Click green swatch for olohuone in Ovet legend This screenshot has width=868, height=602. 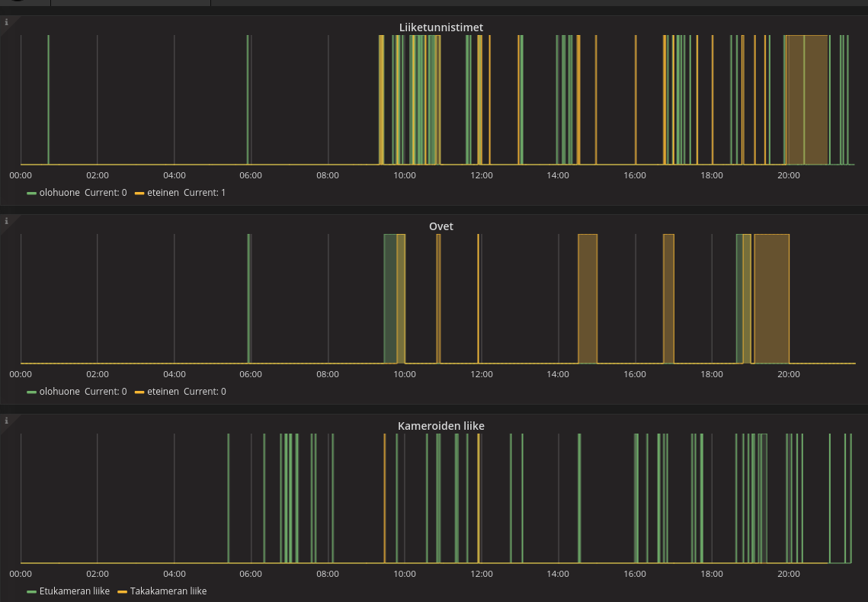(x=31, y=392)
